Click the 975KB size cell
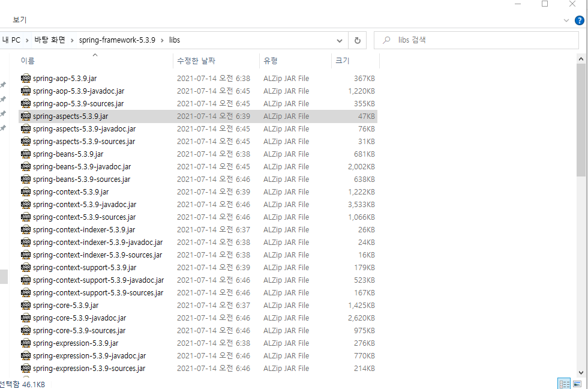This screenshot has height=389, width=588. pos(364,331)
